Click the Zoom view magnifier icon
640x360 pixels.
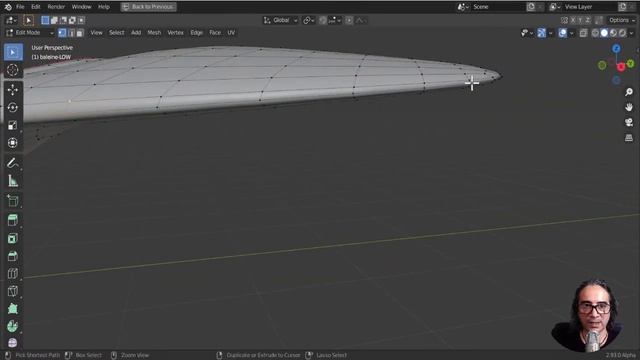(629, 92)
